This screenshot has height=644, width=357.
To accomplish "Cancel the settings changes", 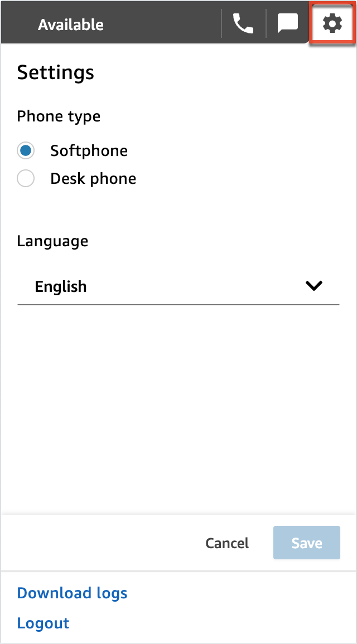I will 226,543.
